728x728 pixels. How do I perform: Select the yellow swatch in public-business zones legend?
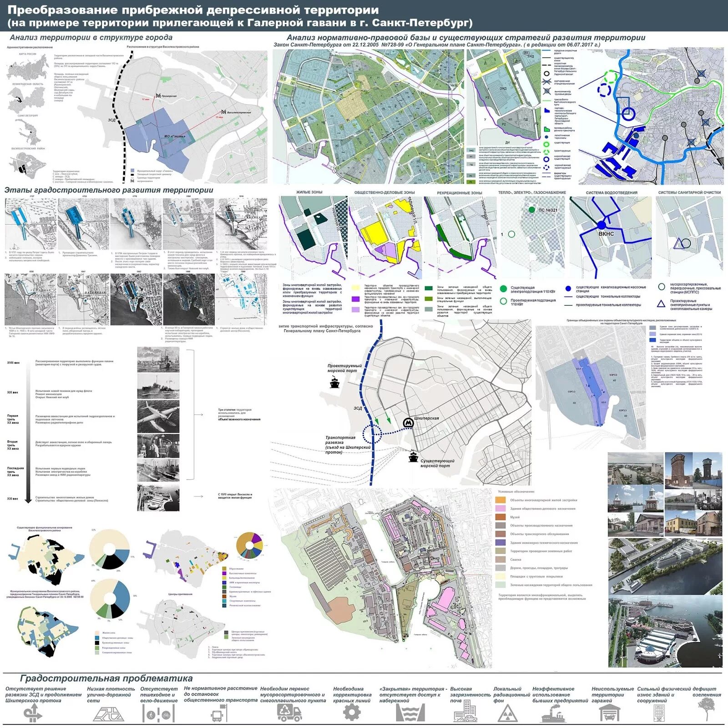coord(355,288)
